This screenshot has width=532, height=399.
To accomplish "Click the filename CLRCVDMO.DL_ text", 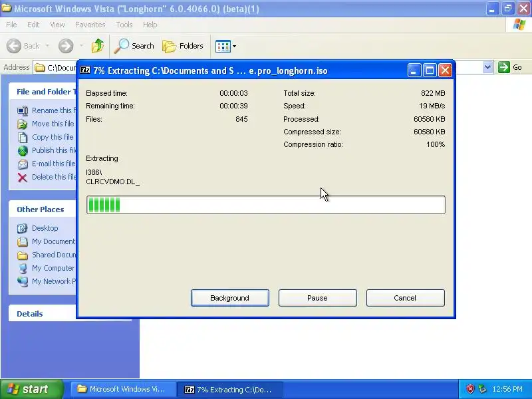I will tap(112, 182).
